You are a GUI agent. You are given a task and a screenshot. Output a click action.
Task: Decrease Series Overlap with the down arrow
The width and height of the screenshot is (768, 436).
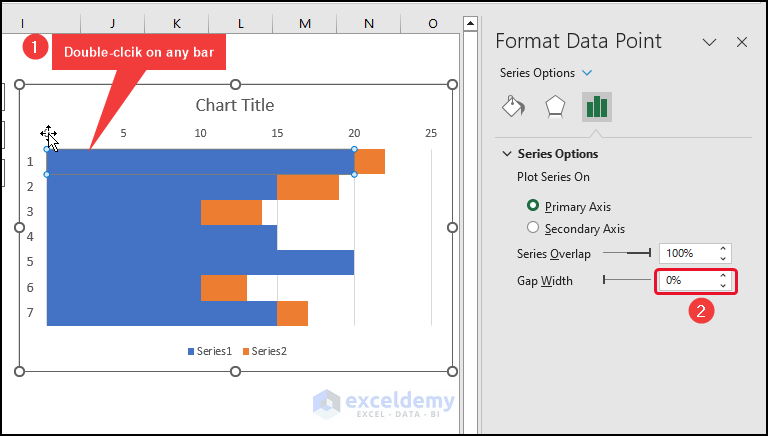tap(723, 259)
